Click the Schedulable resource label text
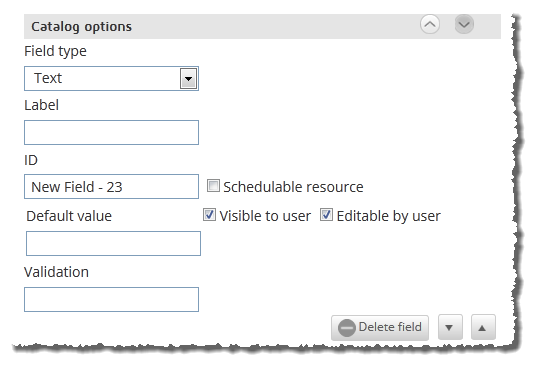Viewport: 533px width, 366px height. [293, 187]
